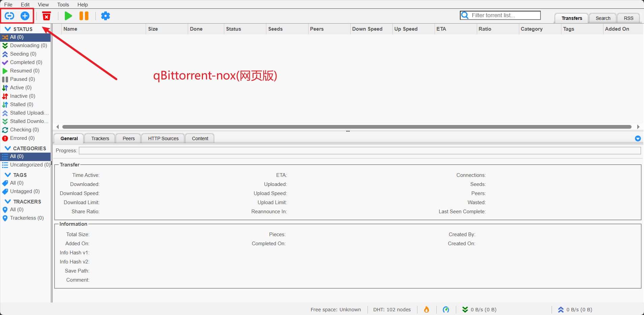Select All (0) under TAGS
Screen dimensions: 644x315
[25, 183]
